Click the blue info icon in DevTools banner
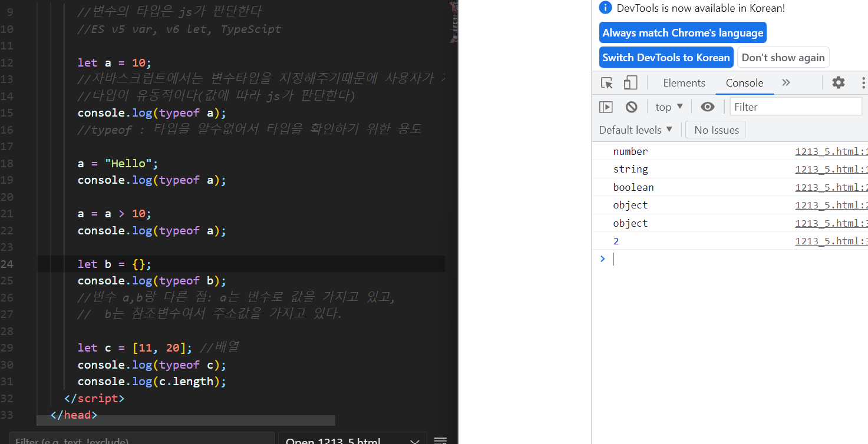868x444 pixels. pyautogui.click(x=605, y=8)
